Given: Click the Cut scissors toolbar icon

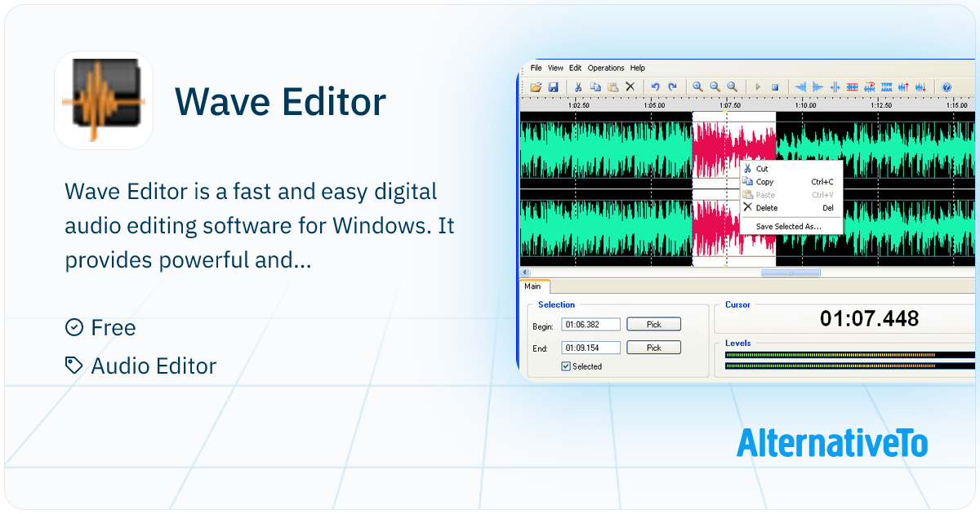Looking at the screenshot, I should coord(578,87).
